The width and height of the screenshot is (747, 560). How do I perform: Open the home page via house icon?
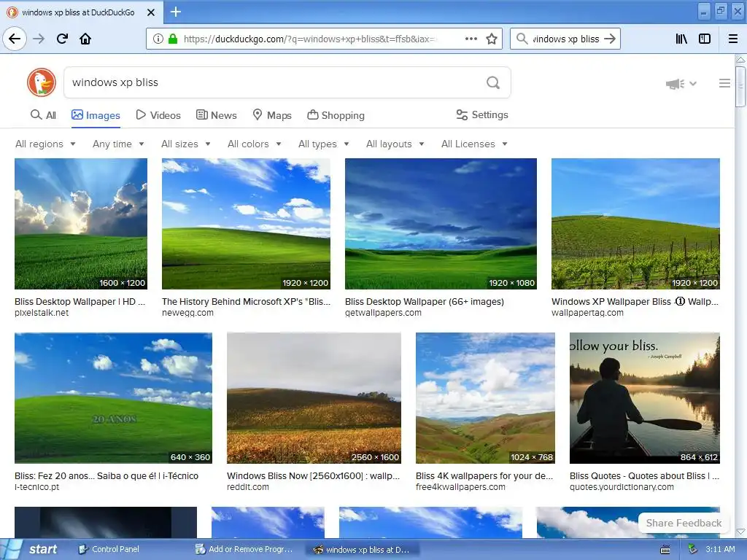85,39
